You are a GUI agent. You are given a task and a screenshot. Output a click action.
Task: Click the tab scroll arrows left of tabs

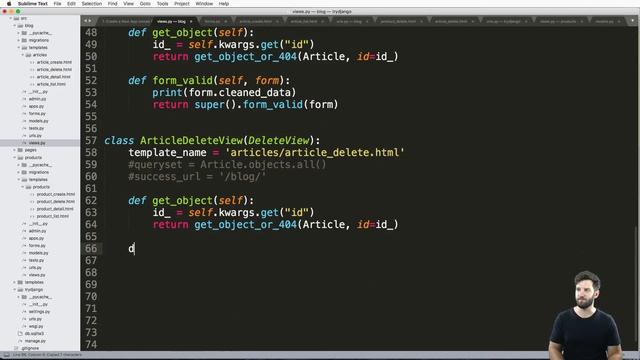click(87, 21)
